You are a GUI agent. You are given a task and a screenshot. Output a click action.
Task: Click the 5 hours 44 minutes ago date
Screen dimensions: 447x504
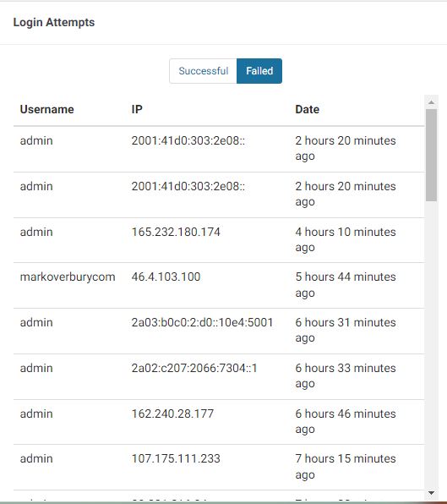pos(346,285)
